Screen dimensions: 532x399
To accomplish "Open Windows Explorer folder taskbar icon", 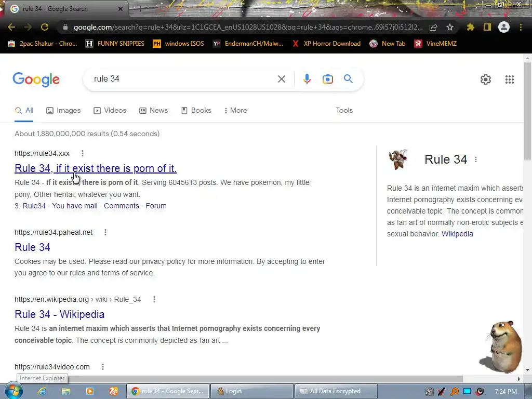I will pyautogui.click(x=65, y=391).
